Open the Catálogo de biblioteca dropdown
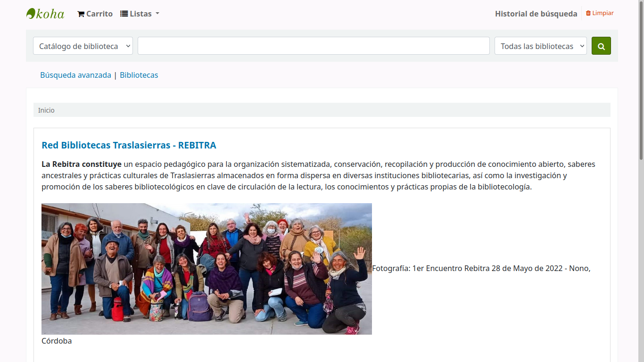Viewport: 644px width, 362px height. [x=83, y=46]
